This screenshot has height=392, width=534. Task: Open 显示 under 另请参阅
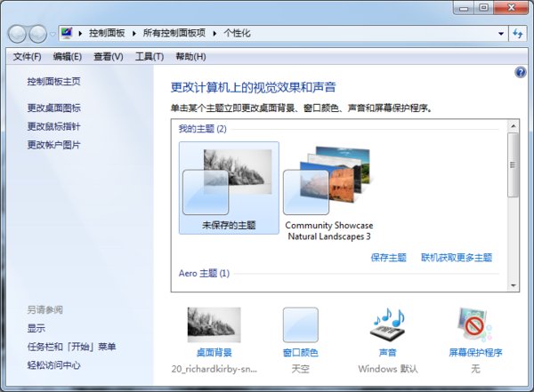click(x=36, y=328)
